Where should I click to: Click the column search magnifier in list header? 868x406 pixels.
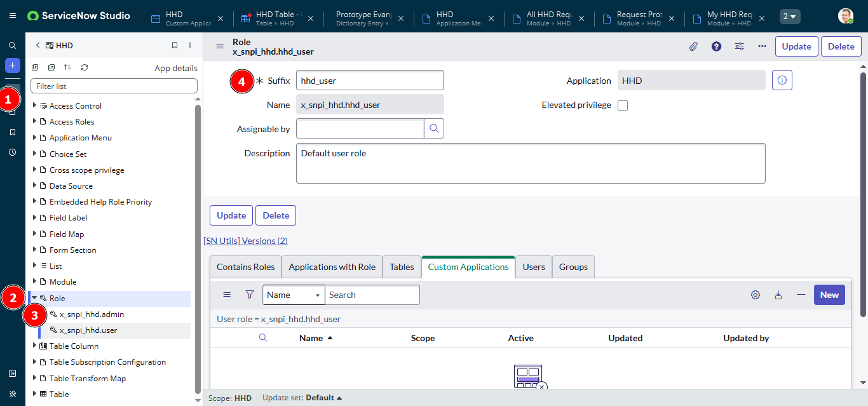point(263,338)
